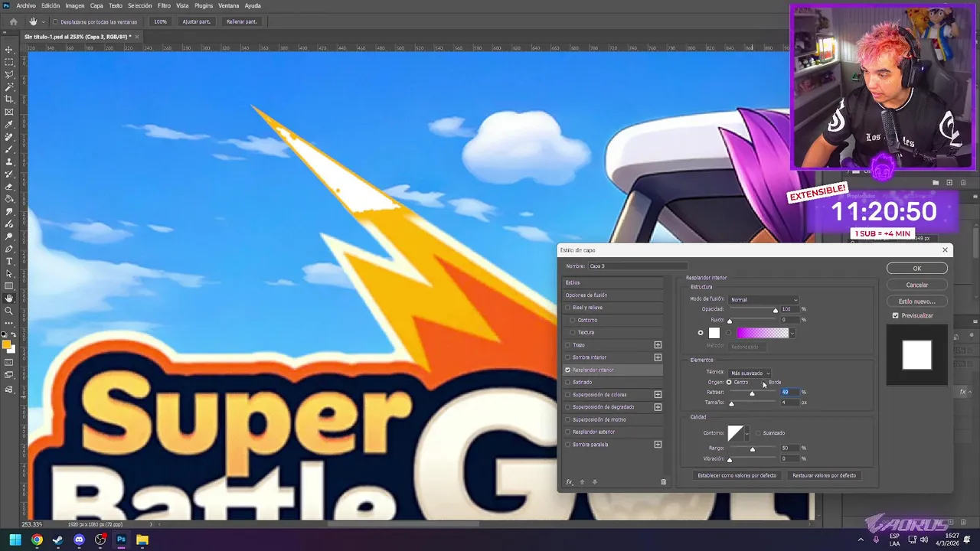This screenshot has width=980, height=551.
Task: Open Técnica dropdown Más suavizado
Action: [x=750, y=373]
